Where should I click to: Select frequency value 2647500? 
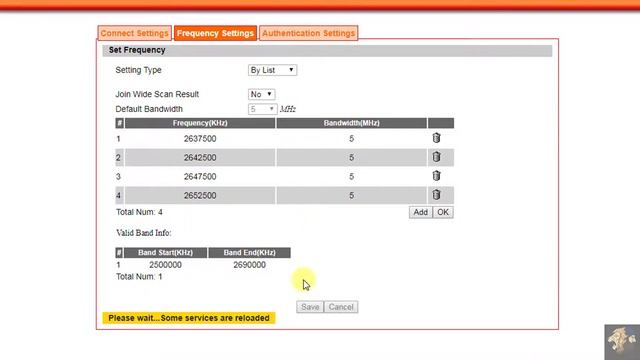[x=200, y=177]
